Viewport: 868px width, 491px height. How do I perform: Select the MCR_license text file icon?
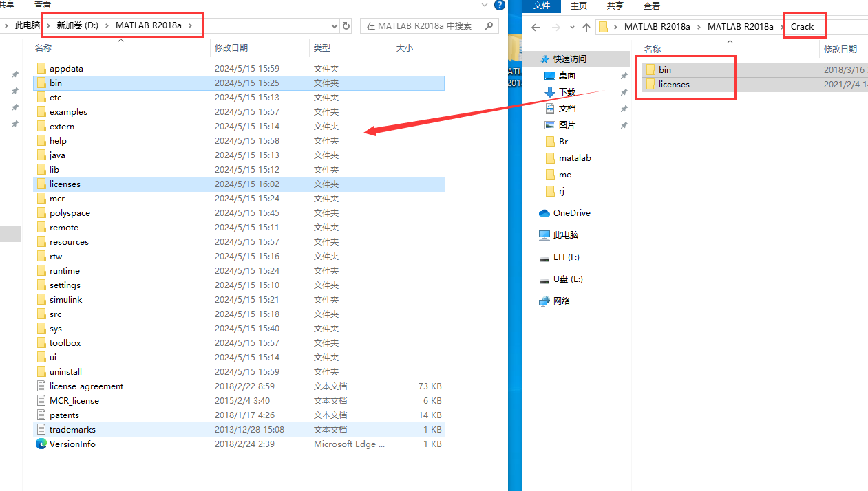[x=41, y=401]
